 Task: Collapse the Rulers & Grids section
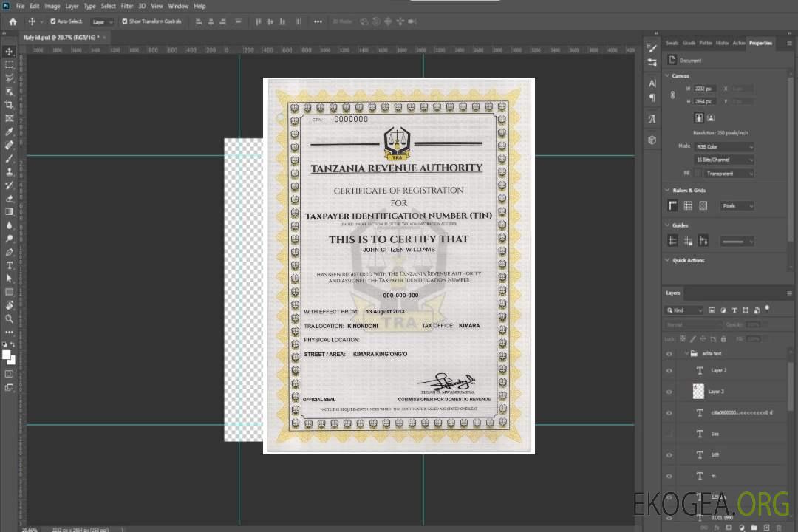(667, 191)
